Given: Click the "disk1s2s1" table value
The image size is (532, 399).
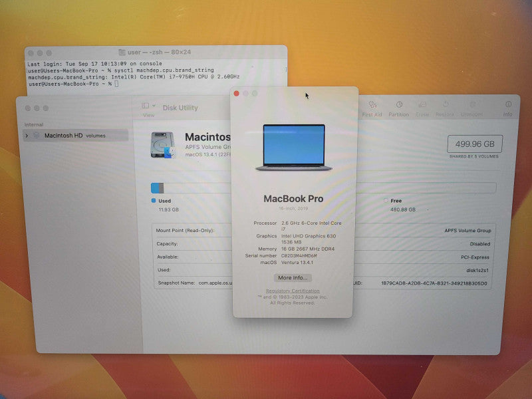Looking at the screenshot, I should click(x=477, y=271).
